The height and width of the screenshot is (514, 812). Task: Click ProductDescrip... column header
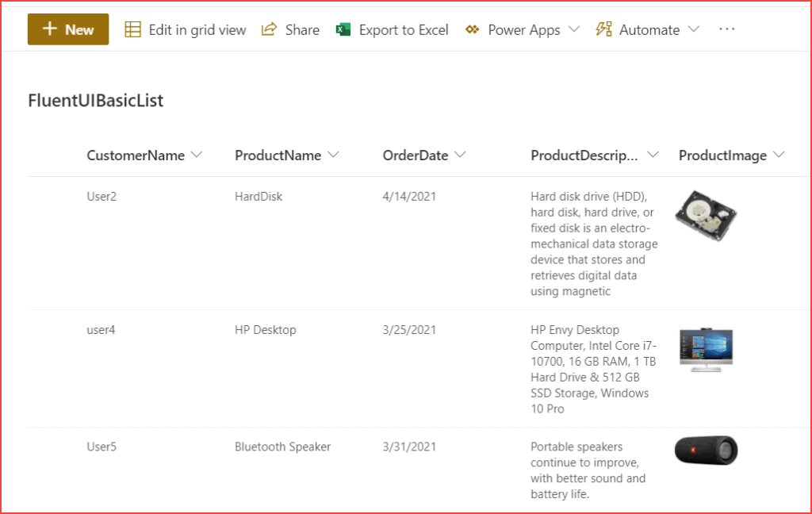point(584,155)
